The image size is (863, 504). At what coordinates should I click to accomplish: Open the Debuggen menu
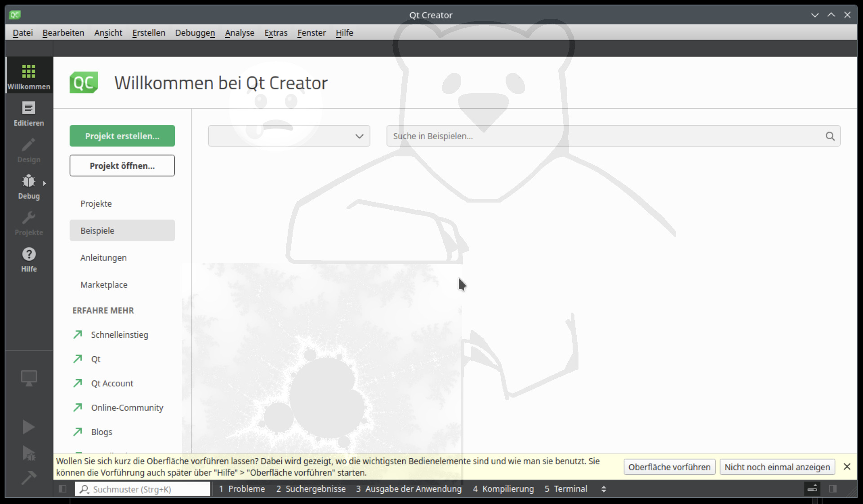(195, 33)
